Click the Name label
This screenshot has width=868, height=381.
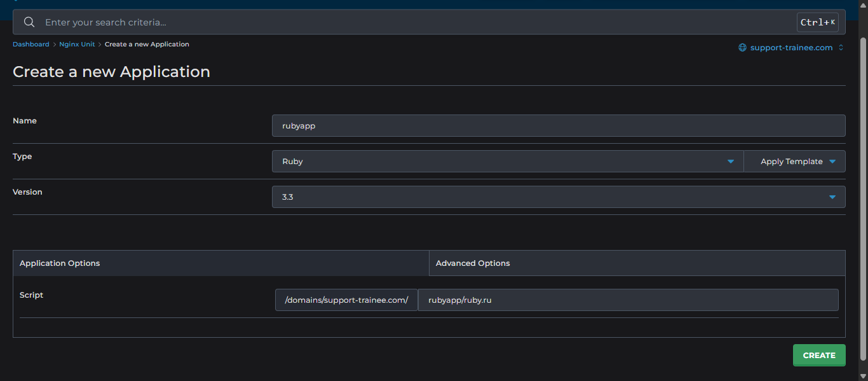[x=25, y=121]
